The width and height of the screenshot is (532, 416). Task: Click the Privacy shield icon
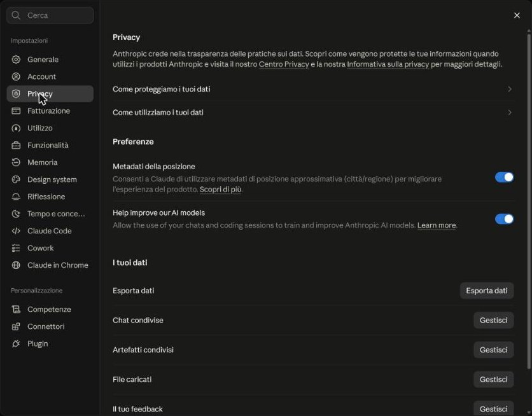16,94
